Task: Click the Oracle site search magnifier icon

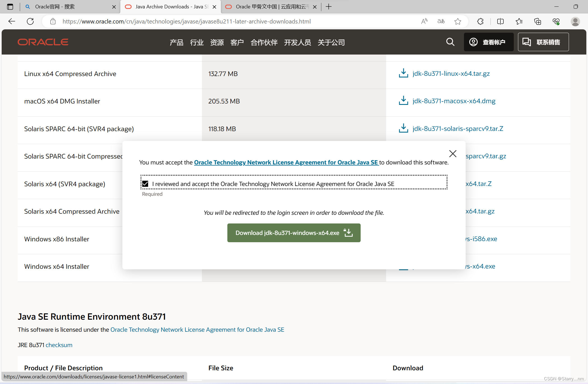Action: [450, 42]
